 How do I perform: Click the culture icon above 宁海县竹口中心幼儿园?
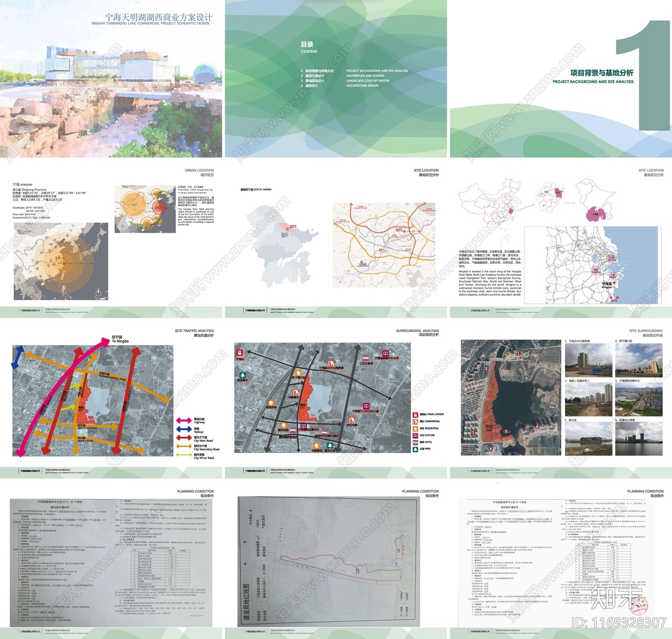tap(366, 406)
